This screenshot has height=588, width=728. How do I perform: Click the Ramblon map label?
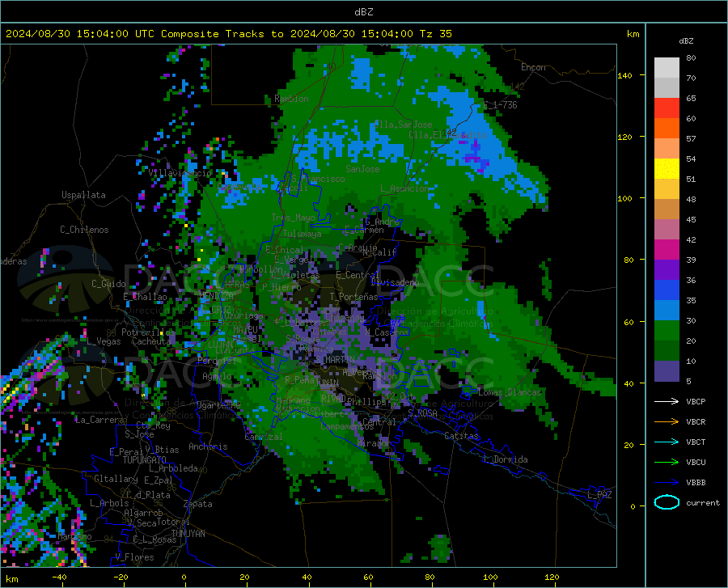point(291,99)
